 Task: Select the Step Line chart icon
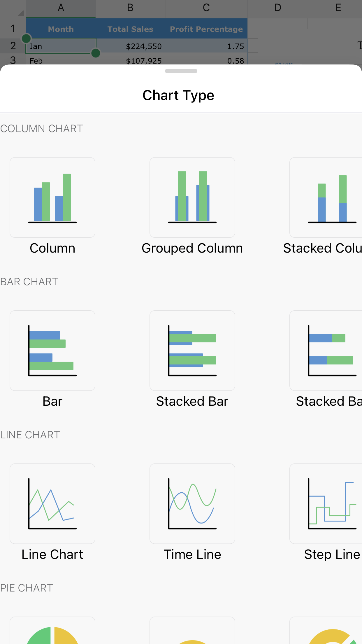coord(326,504)
